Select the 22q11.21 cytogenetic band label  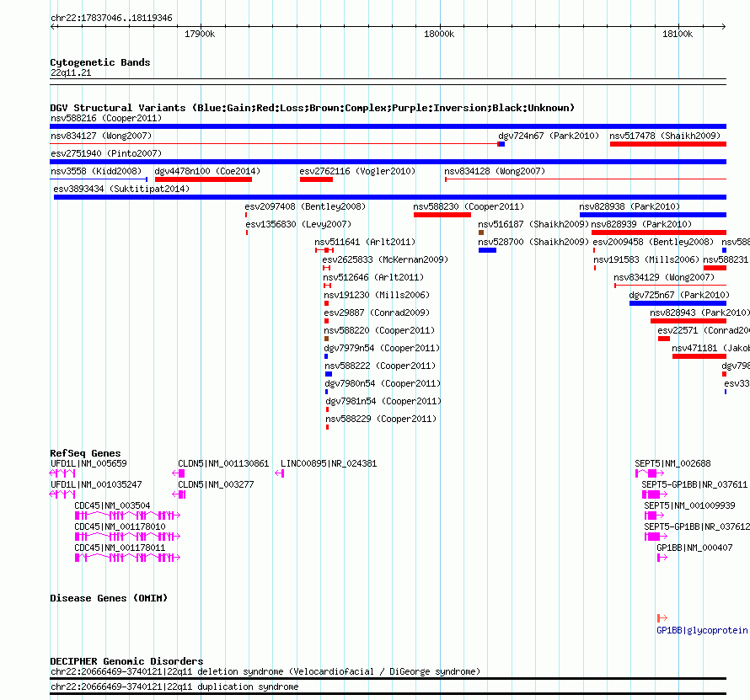71,72
